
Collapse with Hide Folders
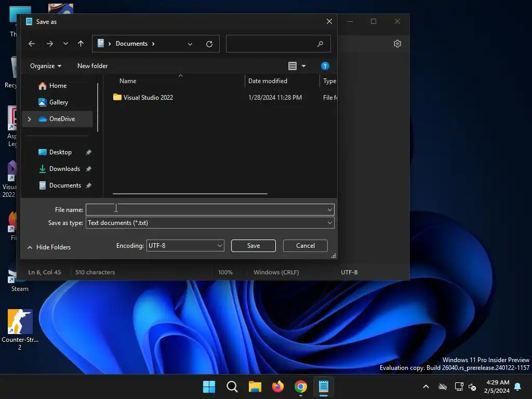[49, 247]
